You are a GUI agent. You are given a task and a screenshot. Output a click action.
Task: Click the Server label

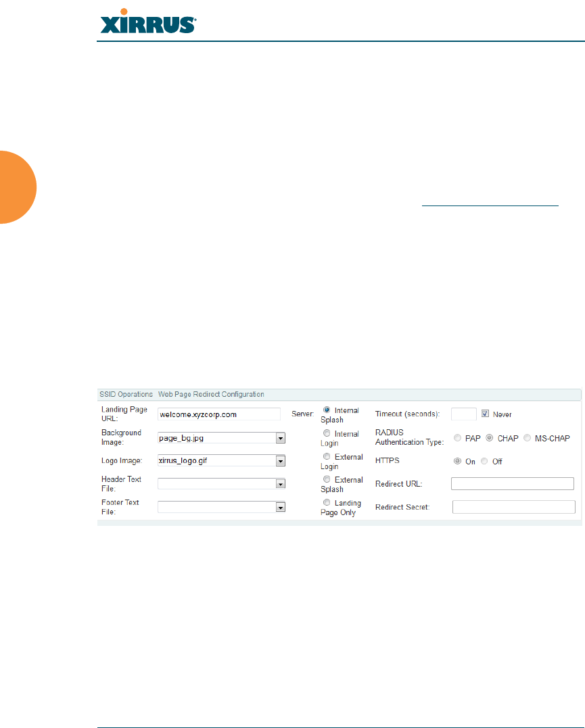coord(302,414)
